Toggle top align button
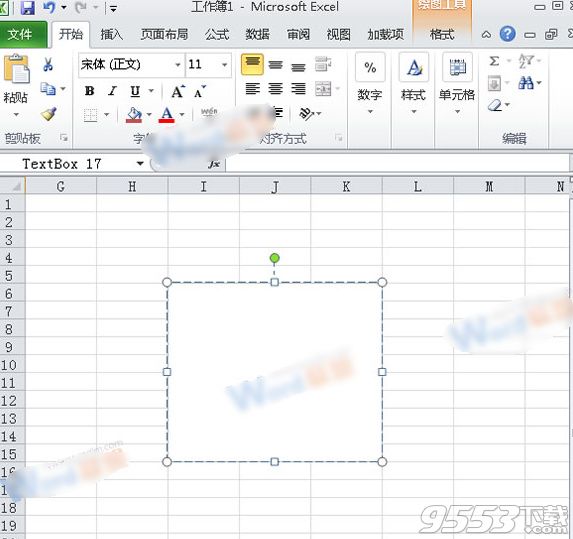Viewport: 573px width, 539px height. coord(252,65)
